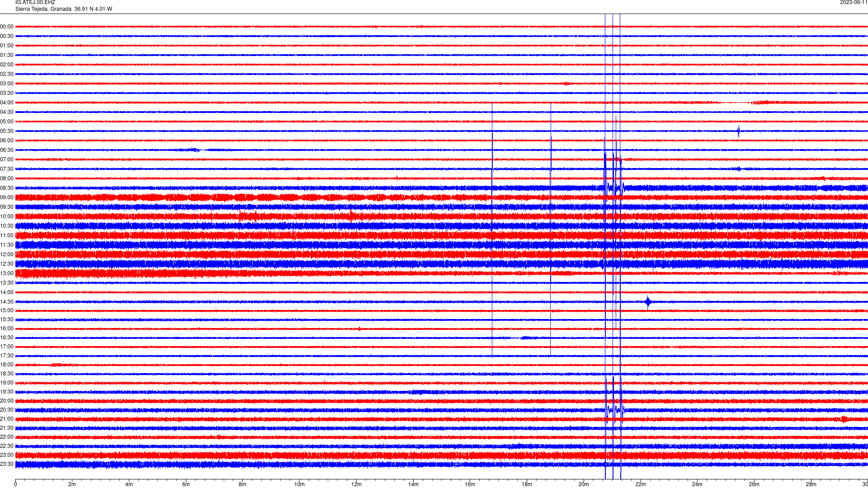
Task: Select the 08:30 time row label
Action: [x=7, y=188]
